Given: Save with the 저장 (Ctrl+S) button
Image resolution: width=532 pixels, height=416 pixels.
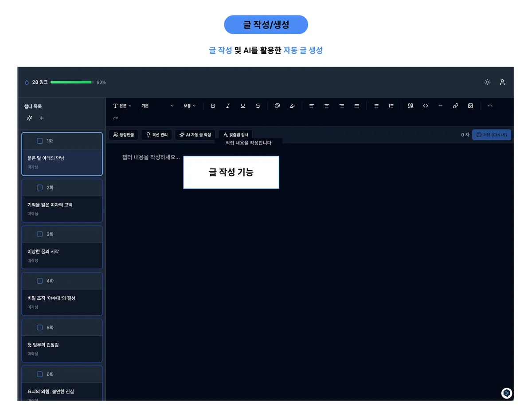Looking at the screenshot, I should [x=491, y=135].
